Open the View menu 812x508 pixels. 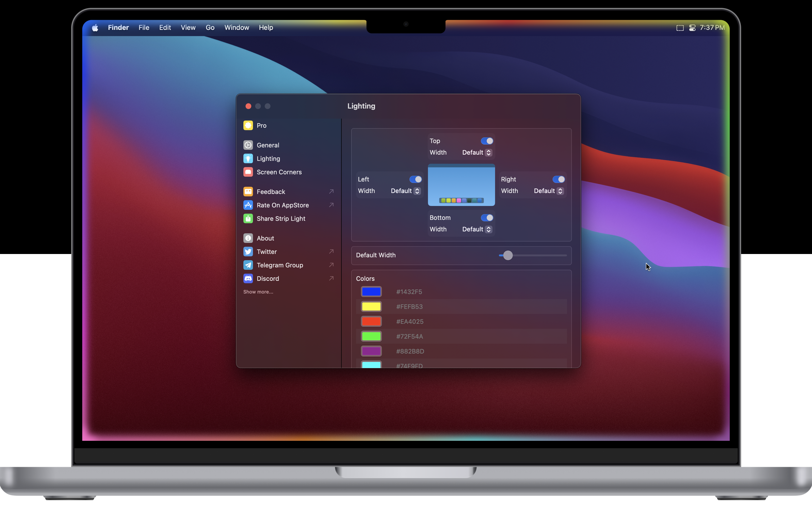pos(188,28)
